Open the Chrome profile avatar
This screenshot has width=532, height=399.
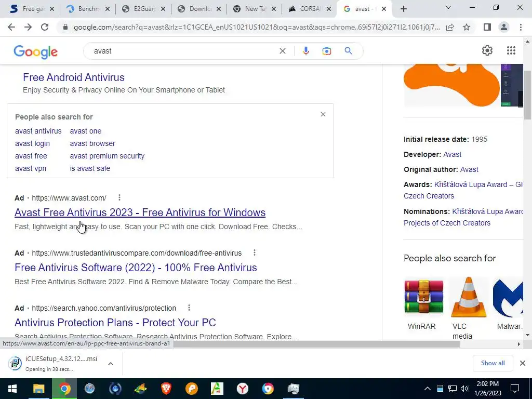click(504, 27)
